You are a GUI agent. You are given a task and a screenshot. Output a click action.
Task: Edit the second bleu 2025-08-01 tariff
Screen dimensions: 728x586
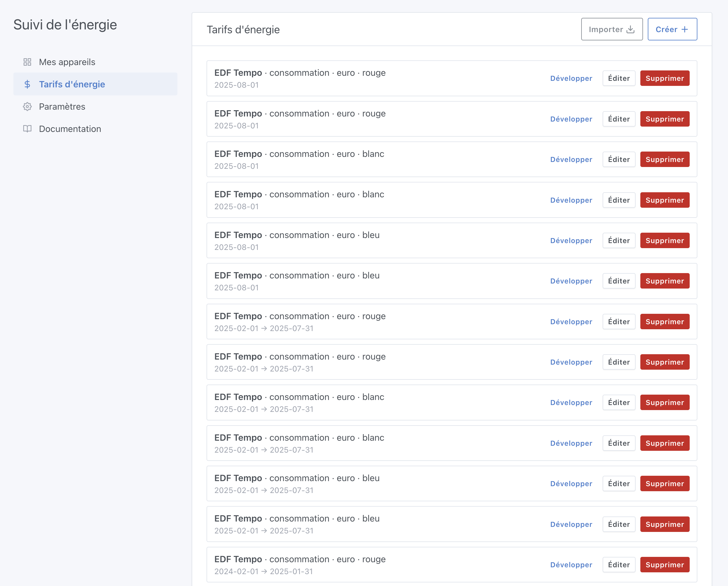619,281
